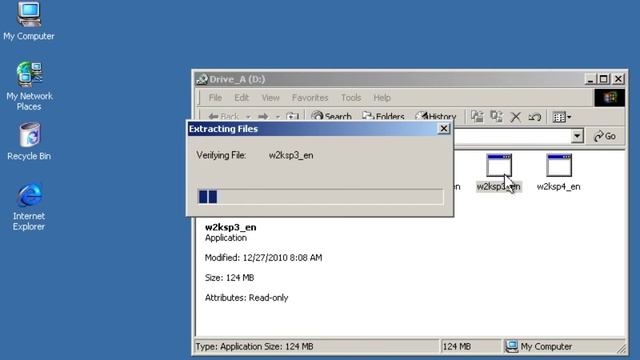Open the Edit menu
This screenshot has width=640, height=360.
point(241,98)
